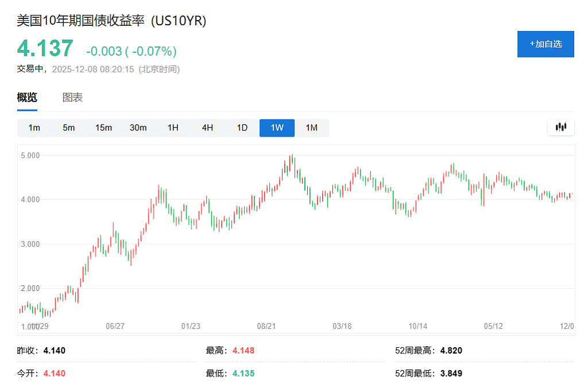This screenshot has height=384, width=588.
Task: Click the +加自选 add to watchlist button
Action: pyautogui.click(x=546, y=44)
